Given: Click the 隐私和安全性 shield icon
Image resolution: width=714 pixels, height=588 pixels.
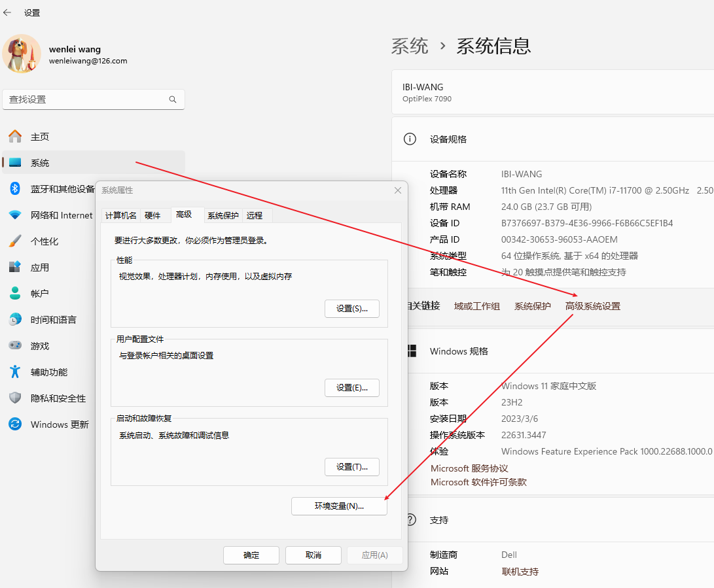Looking at the screenshot, I should click(x=15, y=398).
